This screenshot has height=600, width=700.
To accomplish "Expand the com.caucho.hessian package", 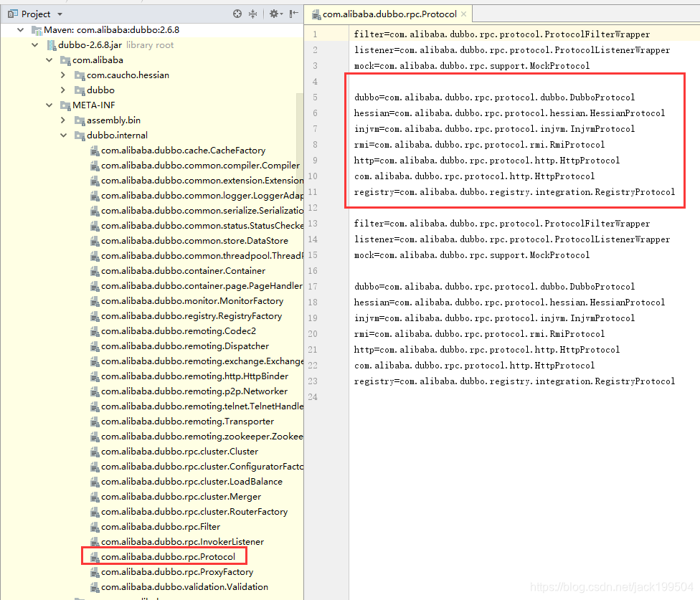I will tap(63, 75).
